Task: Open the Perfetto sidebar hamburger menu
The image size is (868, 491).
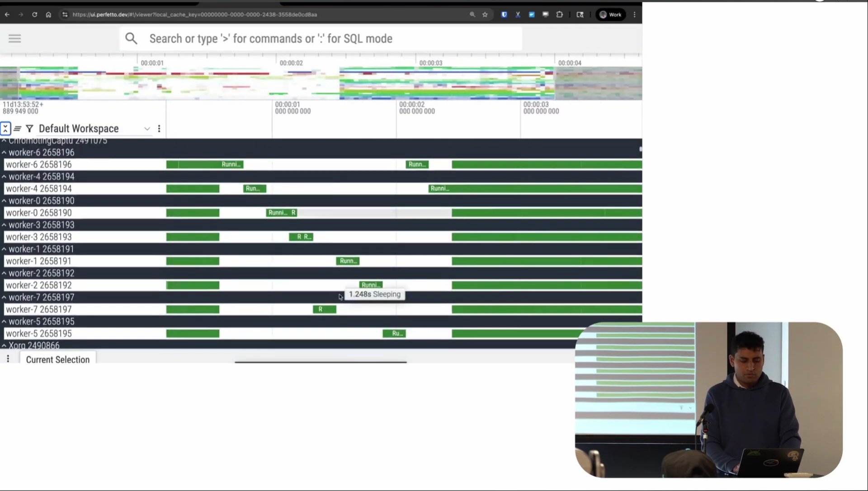Action: pyautogui.click(x=14, y=38)
